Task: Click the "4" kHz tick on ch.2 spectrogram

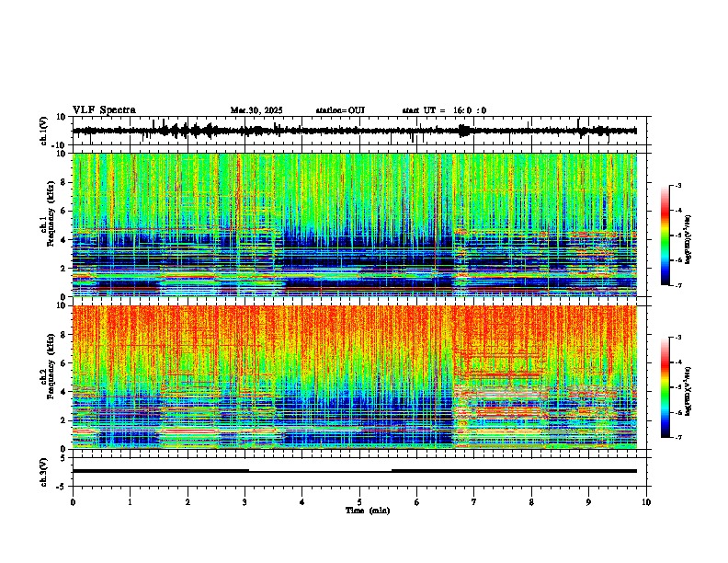Action: 64,392
